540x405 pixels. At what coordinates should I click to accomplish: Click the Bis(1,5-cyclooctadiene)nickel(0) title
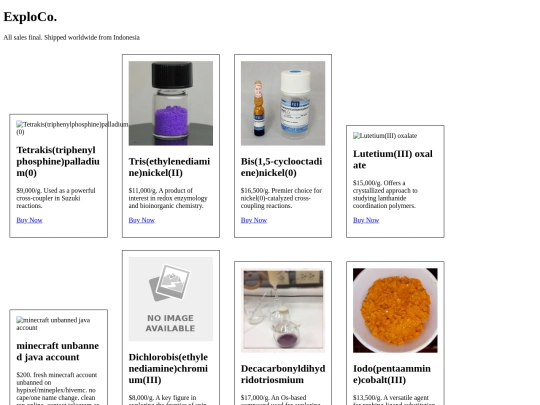tap(282, 167)
